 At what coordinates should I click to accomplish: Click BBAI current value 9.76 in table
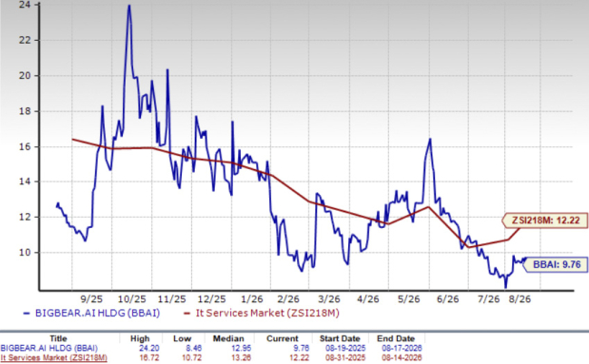(x=301, y=348)
